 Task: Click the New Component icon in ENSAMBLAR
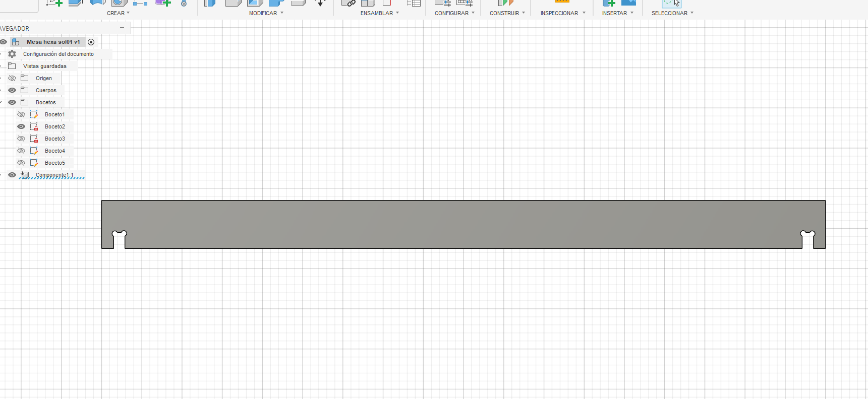[x=368, y=3]
